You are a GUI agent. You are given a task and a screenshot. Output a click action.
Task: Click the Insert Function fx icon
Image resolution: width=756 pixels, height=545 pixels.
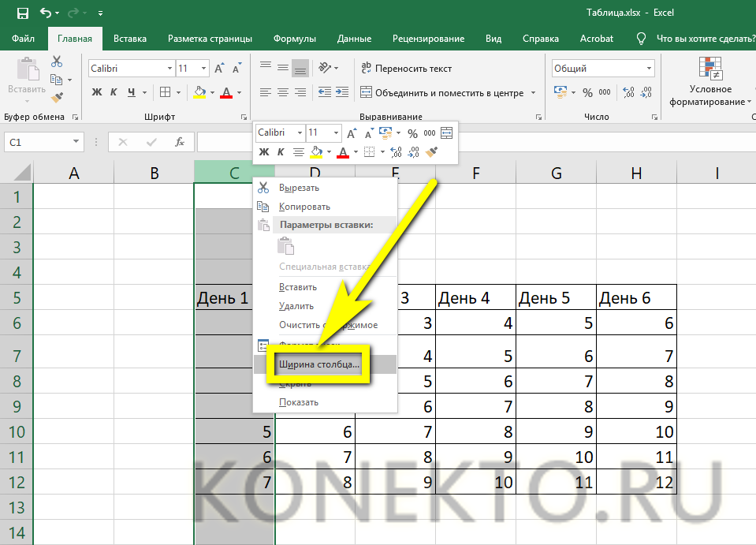[x=180, y=142]
